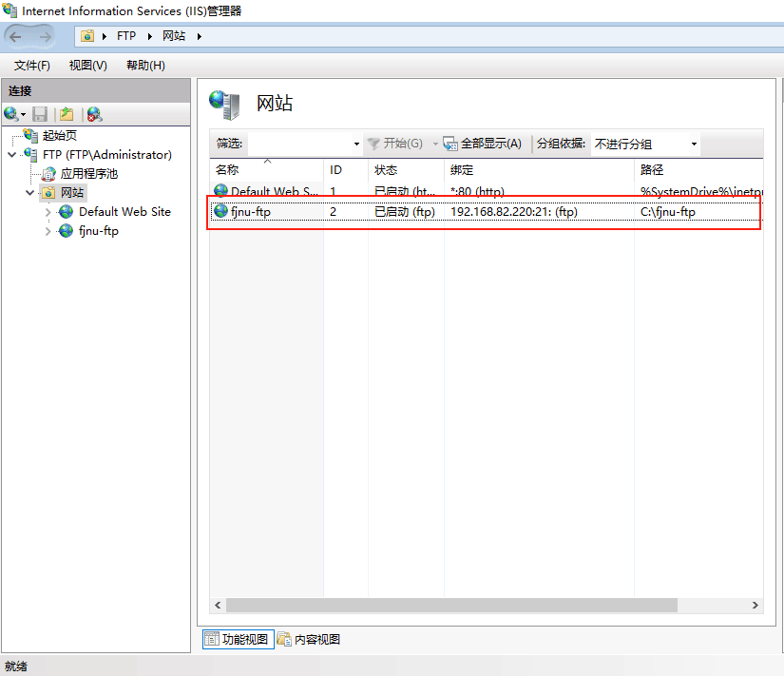
Task: Select 起始页 start page in tree
Action: point(60,136)
